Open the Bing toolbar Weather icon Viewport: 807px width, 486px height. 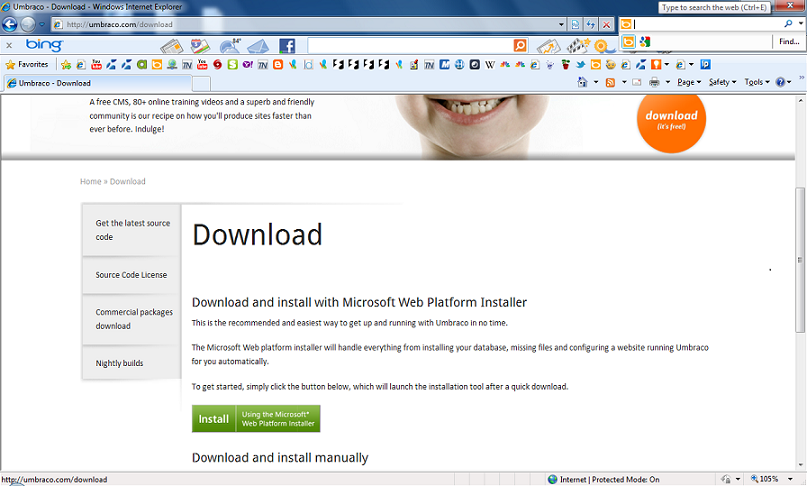coord(230,46)
